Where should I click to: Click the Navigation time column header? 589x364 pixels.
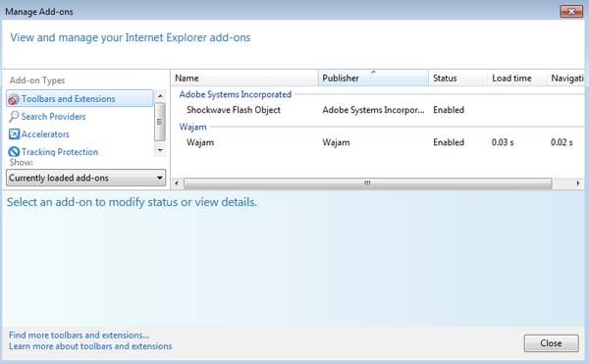tap(565, 78)
